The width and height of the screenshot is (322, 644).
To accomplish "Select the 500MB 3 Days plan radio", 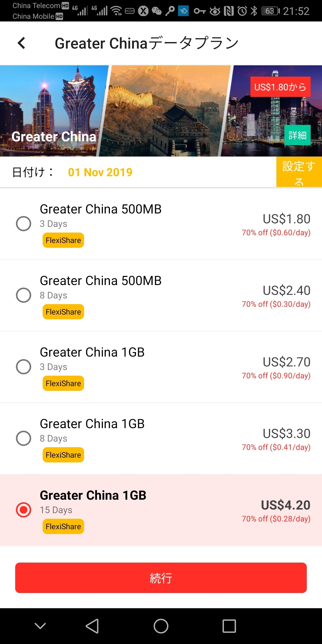I will [x=24, y=224].
